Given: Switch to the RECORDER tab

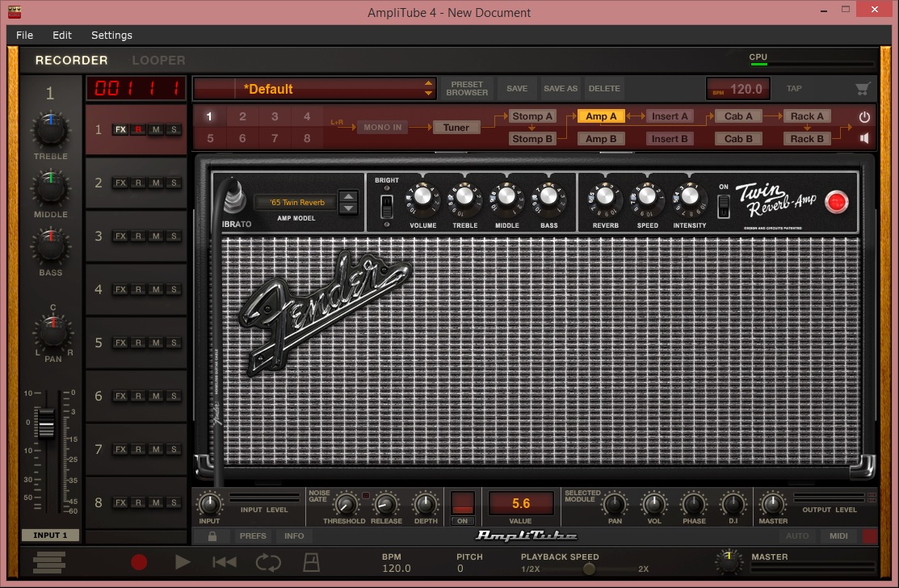Looking at the screenshot, I should [72, 61].
